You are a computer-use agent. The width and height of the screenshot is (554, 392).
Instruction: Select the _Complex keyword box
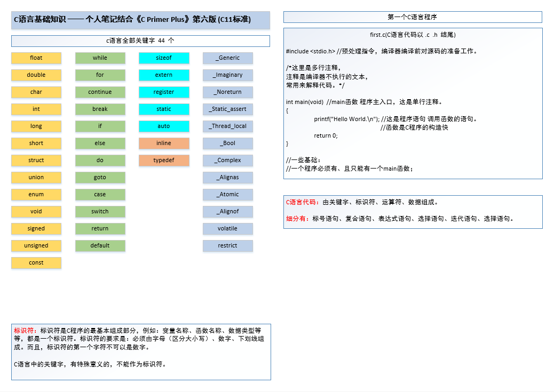pos(228,161)
